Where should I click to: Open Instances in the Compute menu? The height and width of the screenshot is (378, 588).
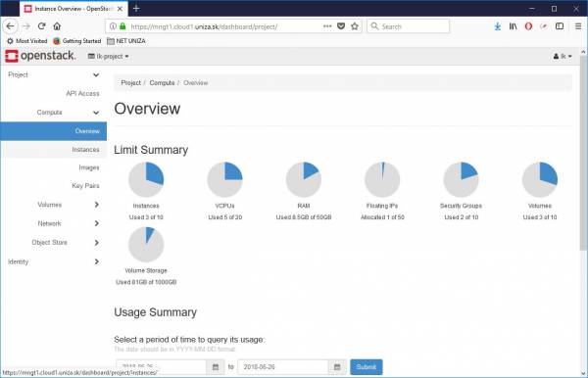point(85,150)
